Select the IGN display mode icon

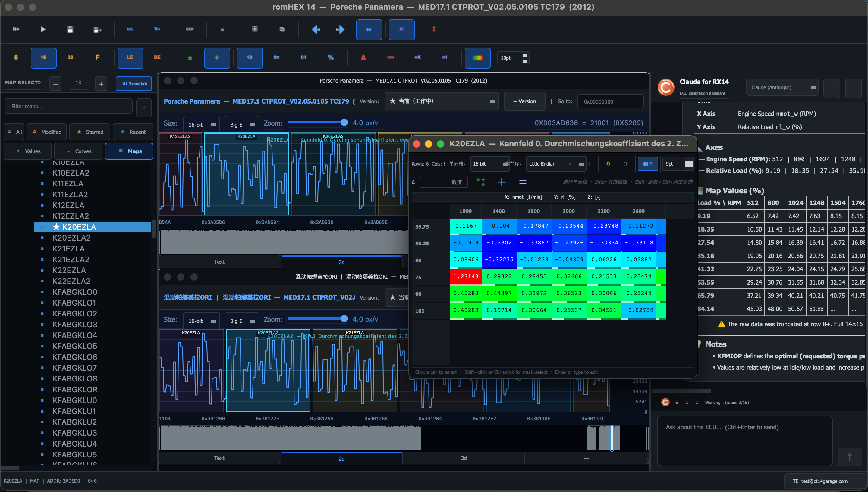tap(390, 58)
